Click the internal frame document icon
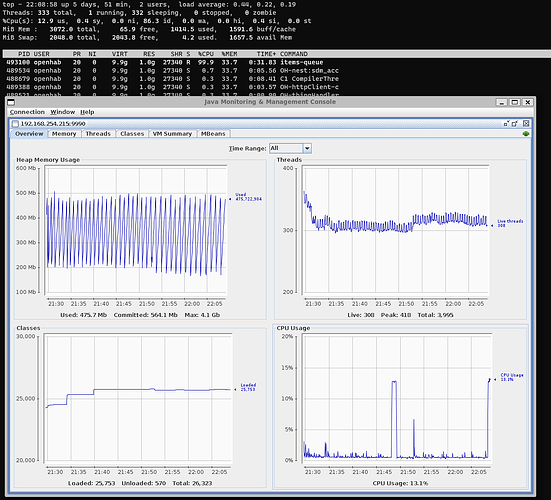Screen dimensions: 551x500 click(15, 124)
